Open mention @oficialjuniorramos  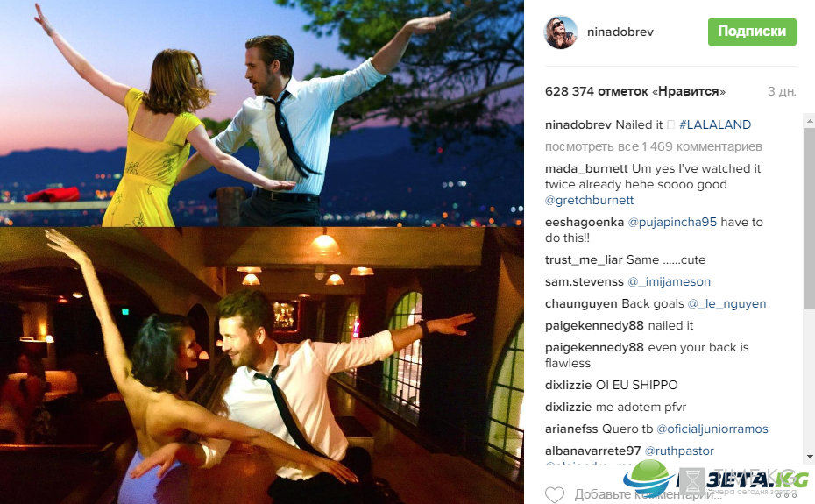click(712, 429)
